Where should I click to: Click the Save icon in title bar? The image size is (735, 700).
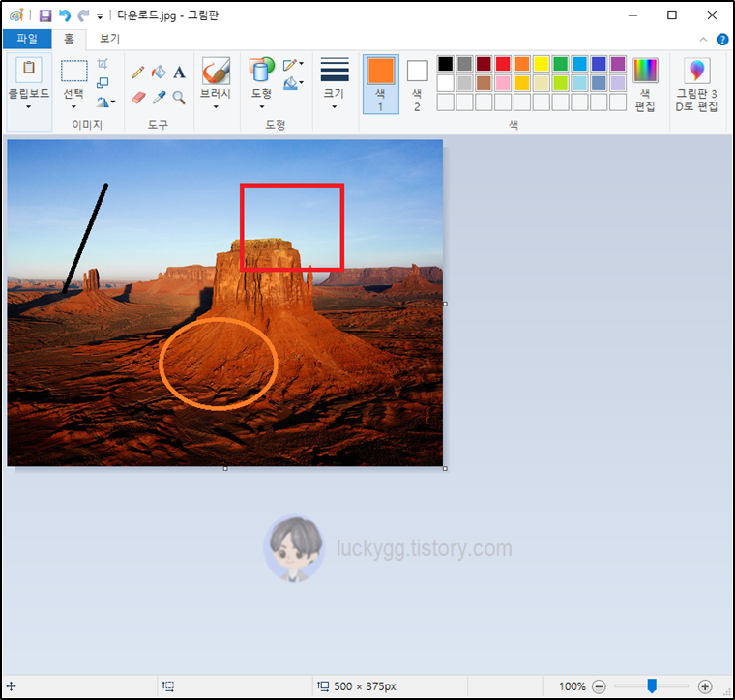45,15
